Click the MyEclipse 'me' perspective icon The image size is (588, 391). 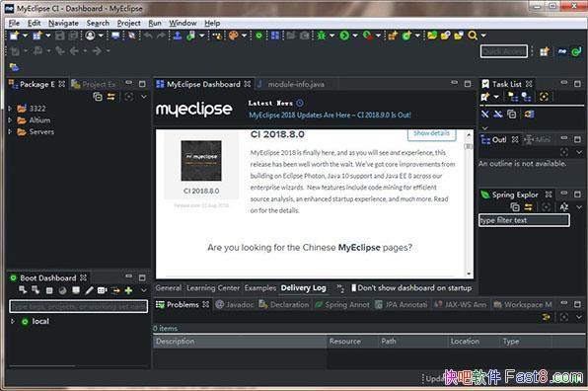coord(561,51)
